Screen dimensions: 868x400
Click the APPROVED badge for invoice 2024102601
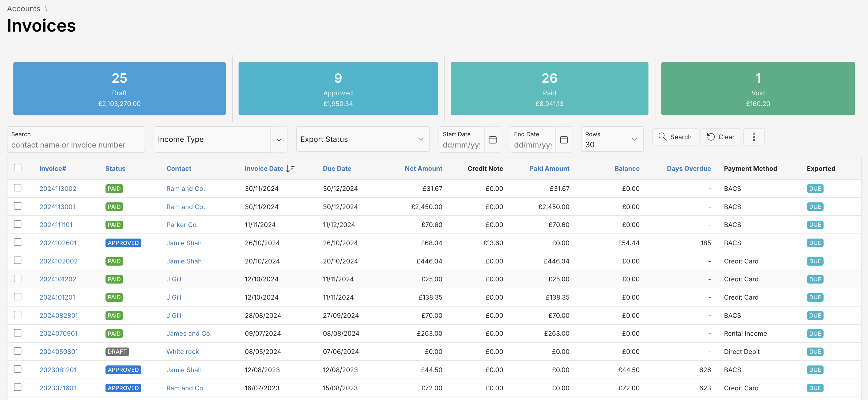coord(123,243)
